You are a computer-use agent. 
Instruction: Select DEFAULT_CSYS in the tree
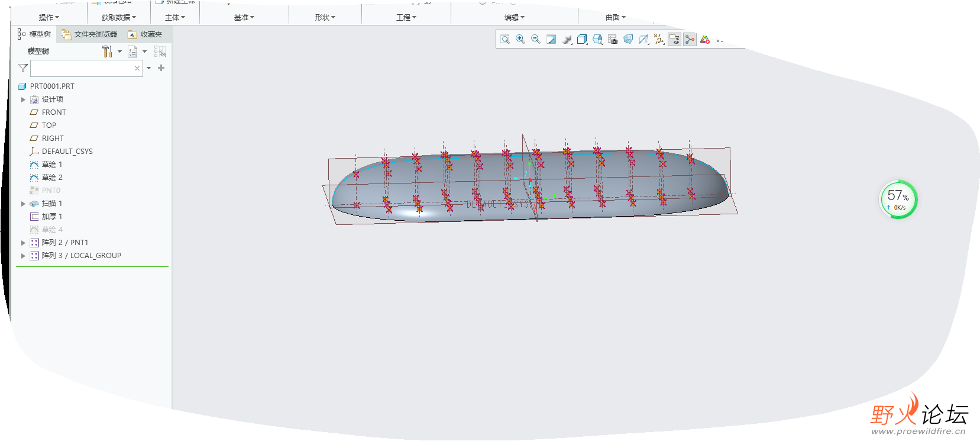(61, 152)
